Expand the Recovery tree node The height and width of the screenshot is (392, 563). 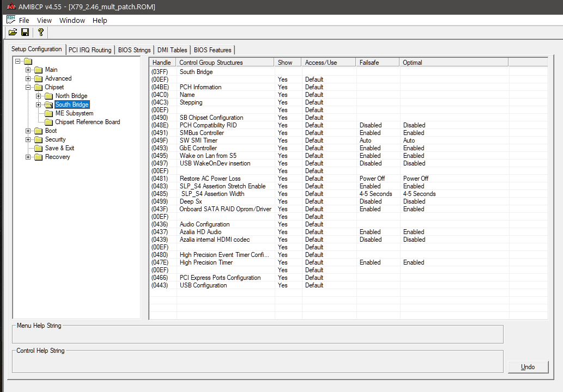tap(28, 157)
